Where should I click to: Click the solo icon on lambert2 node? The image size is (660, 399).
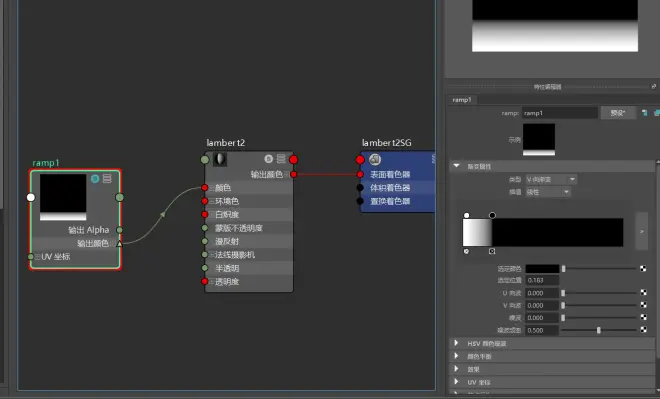(269, 159)
